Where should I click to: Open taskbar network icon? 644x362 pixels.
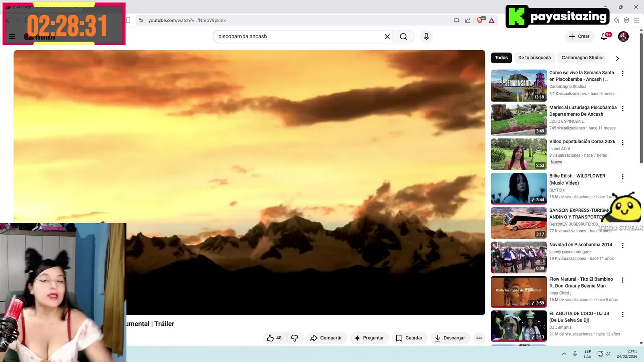pos(600,354)
